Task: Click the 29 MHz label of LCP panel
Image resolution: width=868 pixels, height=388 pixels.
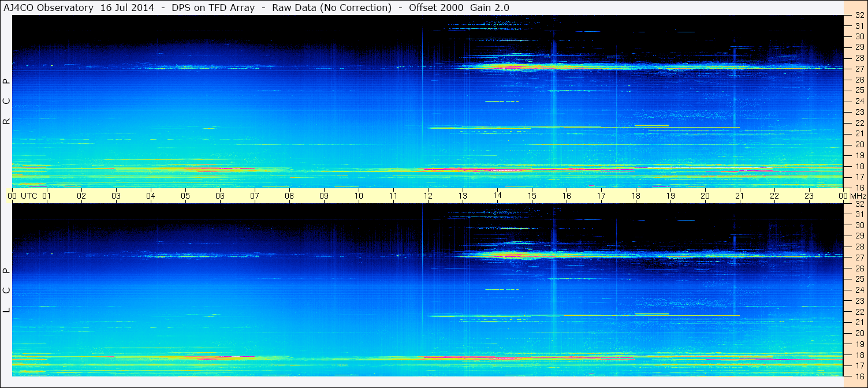Action: click(x=859, y=236)
